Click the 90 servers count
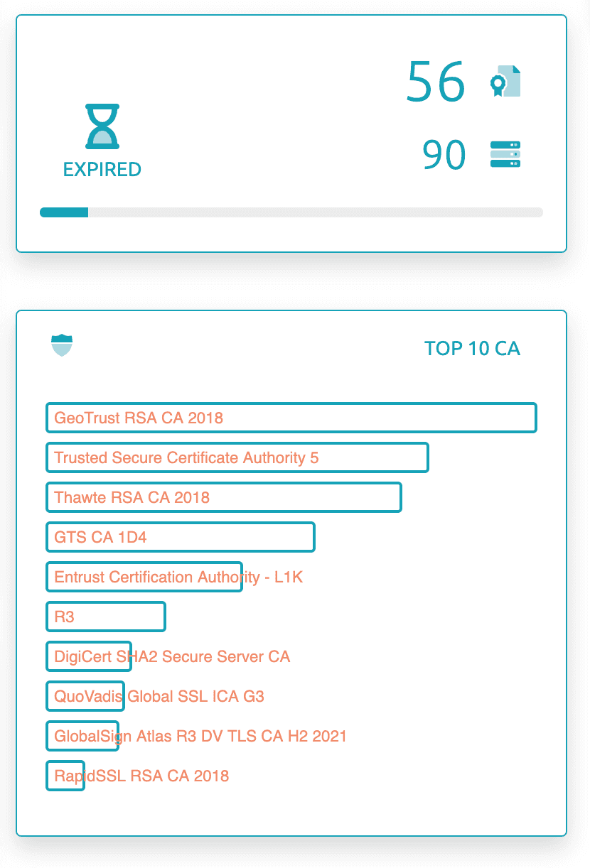Screen dimensions: 590x868 444,155
